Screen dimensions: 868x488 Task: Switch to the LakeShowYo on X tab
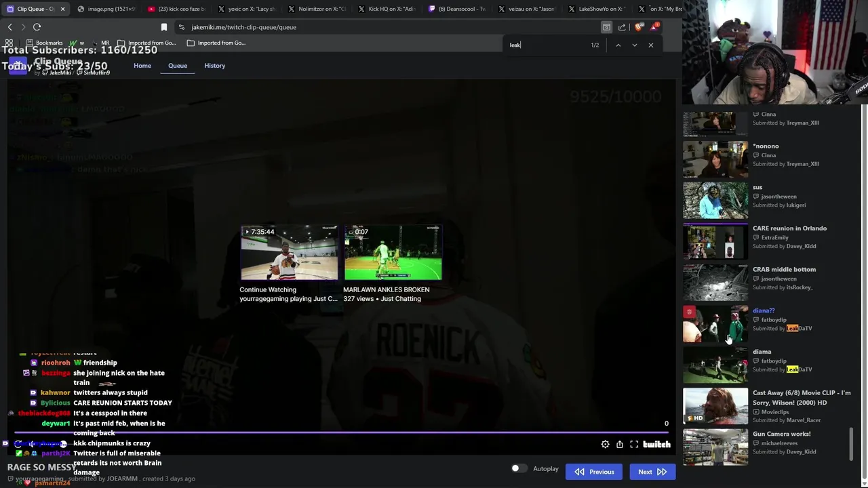pos(597,9)
